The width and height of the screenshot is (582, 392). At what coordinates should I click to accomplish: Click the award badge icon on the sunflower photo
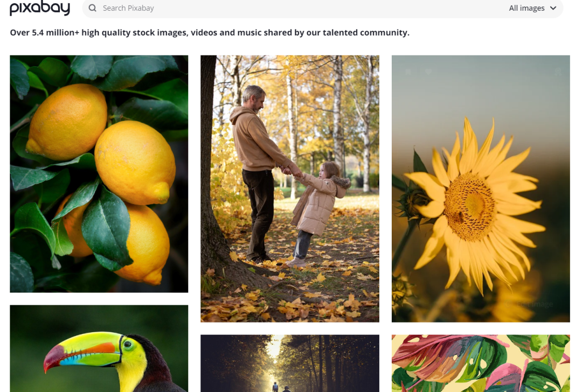point(558,72)
